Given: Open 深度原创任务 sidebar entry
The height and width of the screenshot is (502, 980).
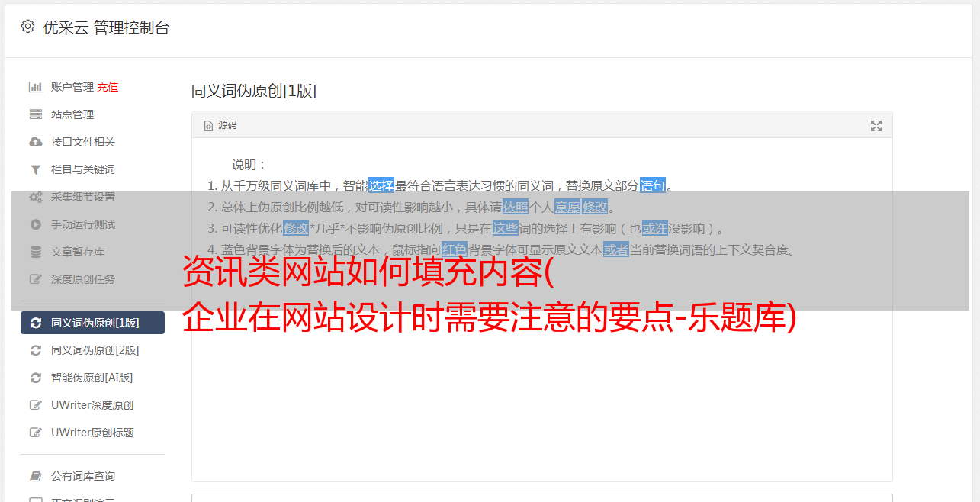Looking at the screenshot, I should tap(92, 279).
